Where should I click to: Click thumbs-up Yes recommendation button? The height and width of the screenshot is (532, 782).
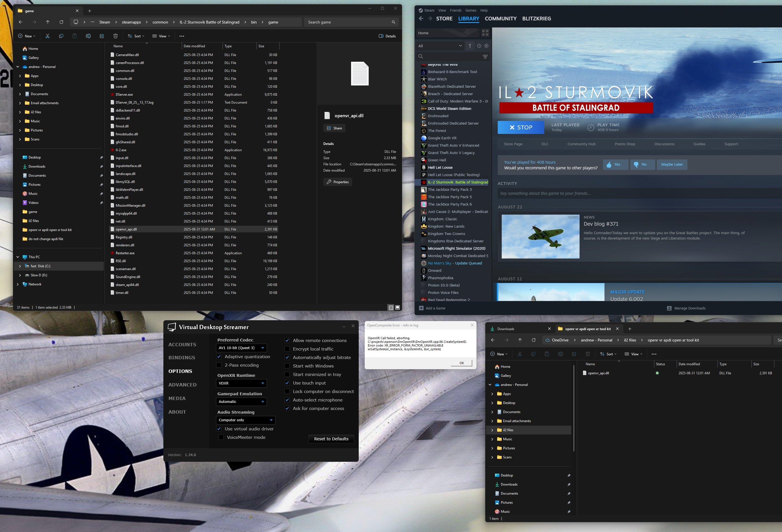615,164
